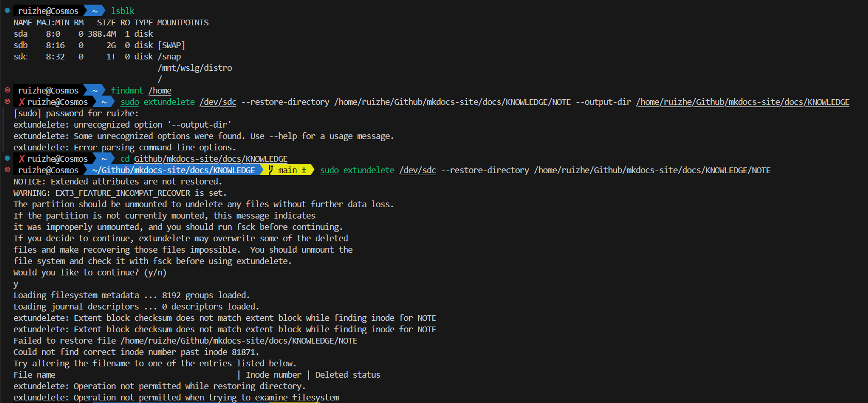Click error decoration beside the last extundelete command
This screenshot has width=868, height=403.
(7, 169)
